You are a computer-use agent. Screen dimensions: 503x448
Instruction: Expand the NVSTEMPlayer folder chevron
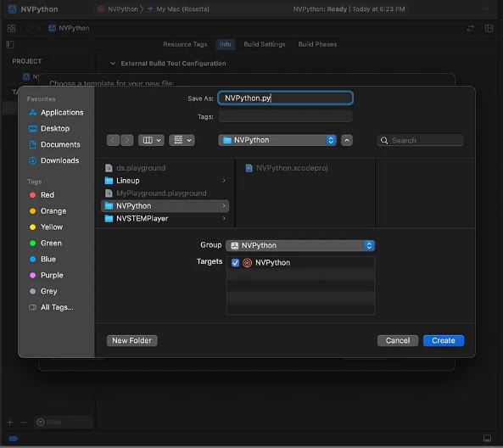pos(224,219)
